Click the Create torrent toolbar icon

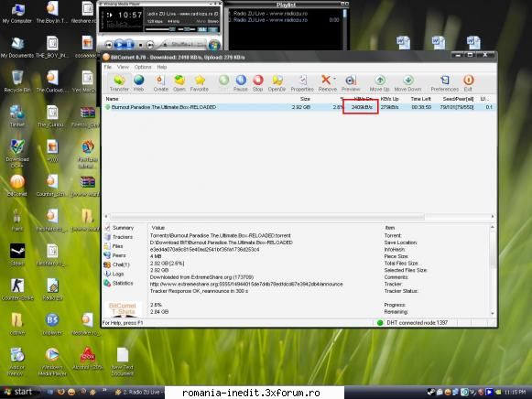(x=160, y=83)
